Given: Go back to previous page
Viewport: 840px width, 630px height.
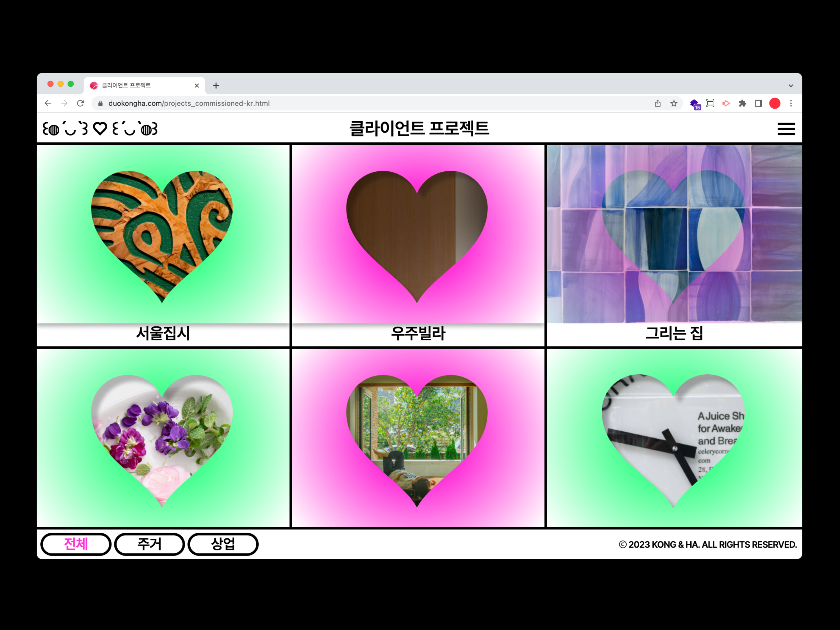Looking at the screenshot, I should pyautogui.click(x=48, y=103).
